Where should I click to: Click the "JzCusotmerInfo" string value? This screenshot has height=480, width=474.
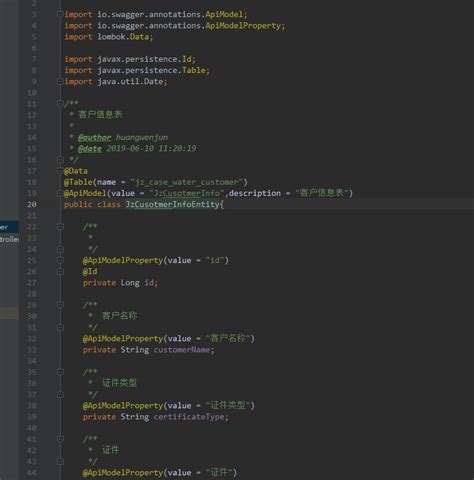coord(187,193)
